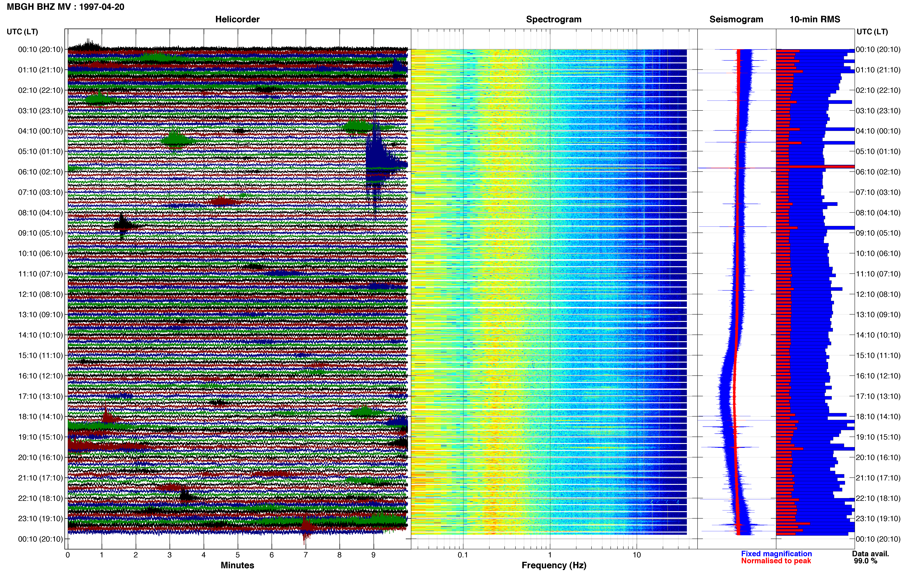Click the left '01:10 (21:10)' time label
Image resolution: width=924 pixels, height=578 pixels.
pos(41,70)
